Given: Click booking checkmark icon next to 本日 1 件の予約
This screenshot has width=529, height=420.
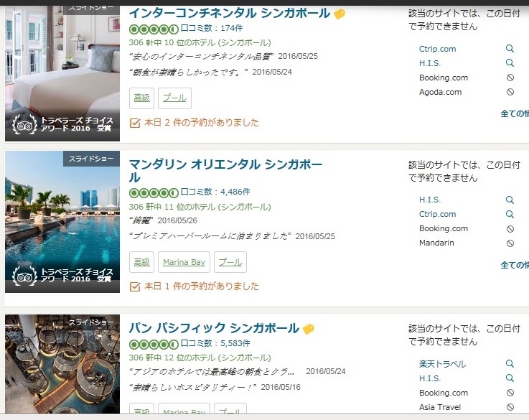Looking at the screenshot, I should tap(135, 286).
